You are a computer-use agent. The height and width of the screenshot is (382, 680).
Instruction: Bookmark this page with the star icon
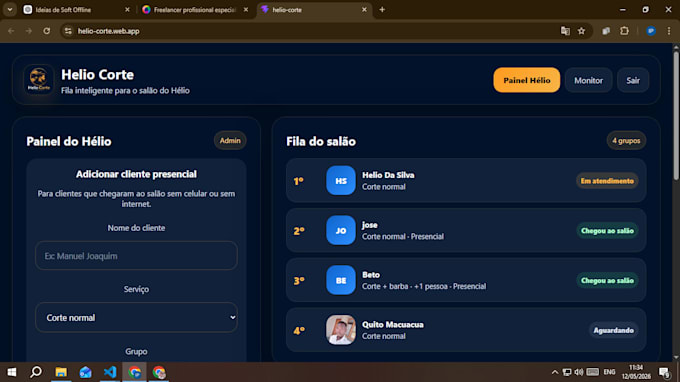coord(582,31)
